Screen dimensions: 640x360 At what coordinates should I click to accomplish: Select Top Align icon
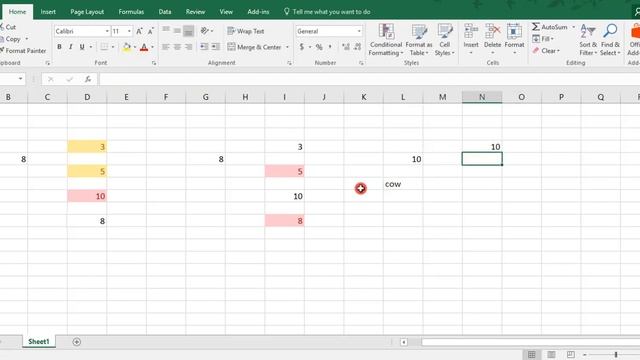pos(166,30)
